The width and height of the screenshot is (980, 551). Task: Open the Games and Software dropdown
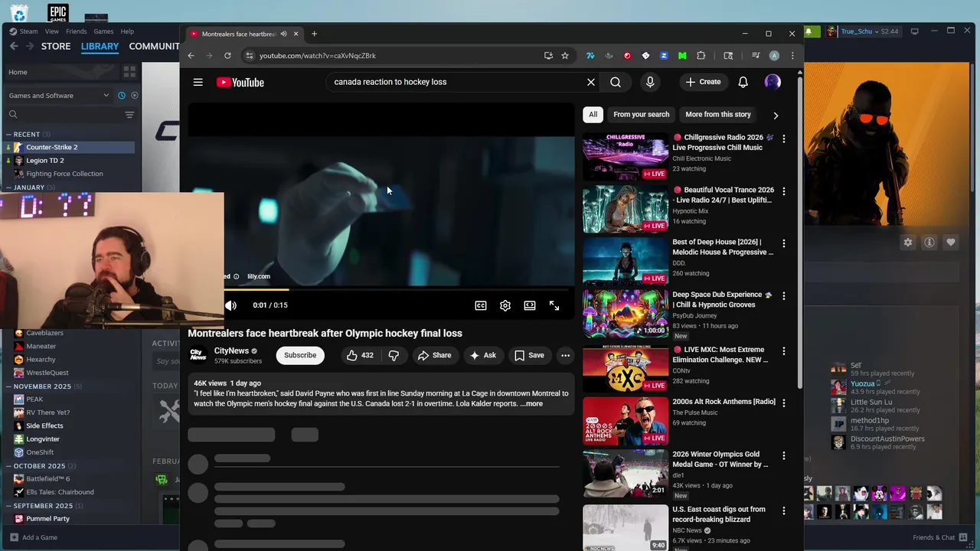[x=59, y=96]
